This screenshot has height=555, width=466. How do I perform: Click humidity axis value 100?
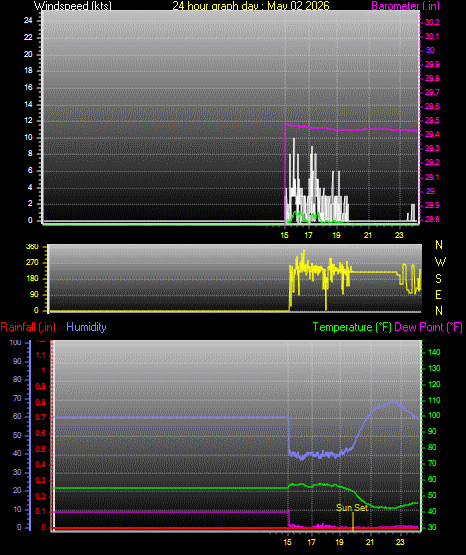click(x=16, y=342)
